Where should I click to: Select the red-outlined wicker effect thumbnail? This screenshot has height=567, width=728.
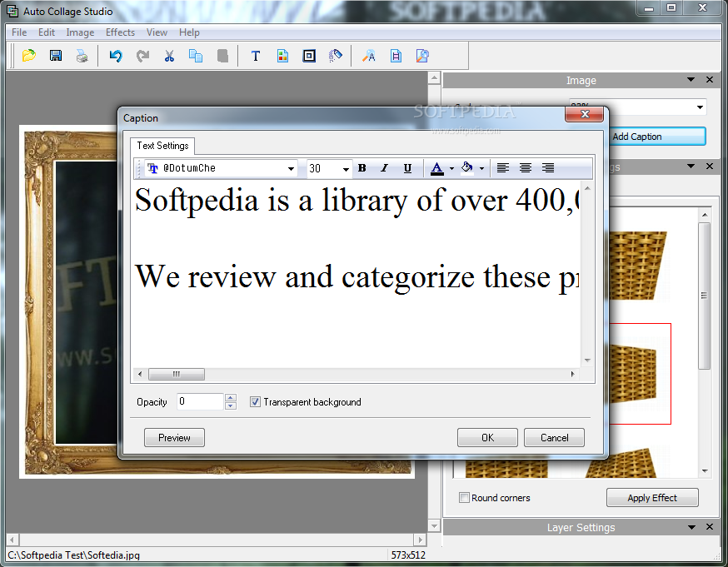coord(640,374)
